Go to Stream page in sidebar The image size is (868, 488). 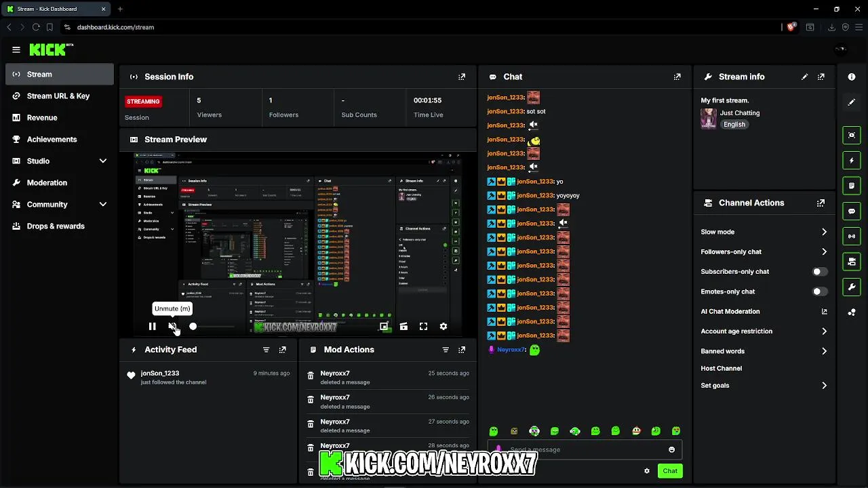coord(60,75)
